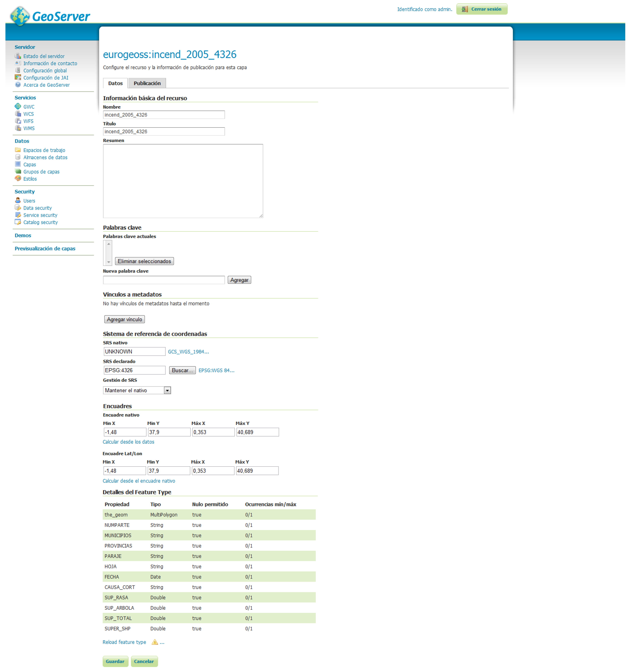Click the GWC globe icon
This screenshot has width=630, height=672.
click(18, 107)
